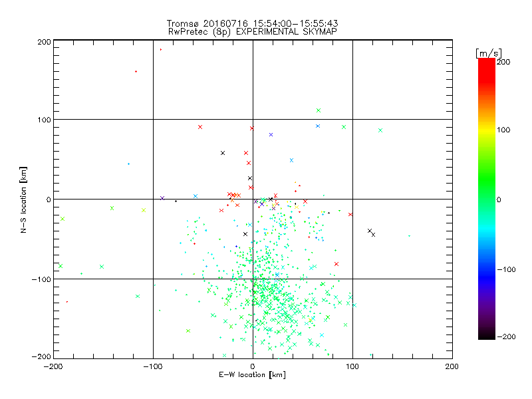Screen dimensions: 532x399
Task: Click the green x marker above the 100 km line
Action: [319, 110]
